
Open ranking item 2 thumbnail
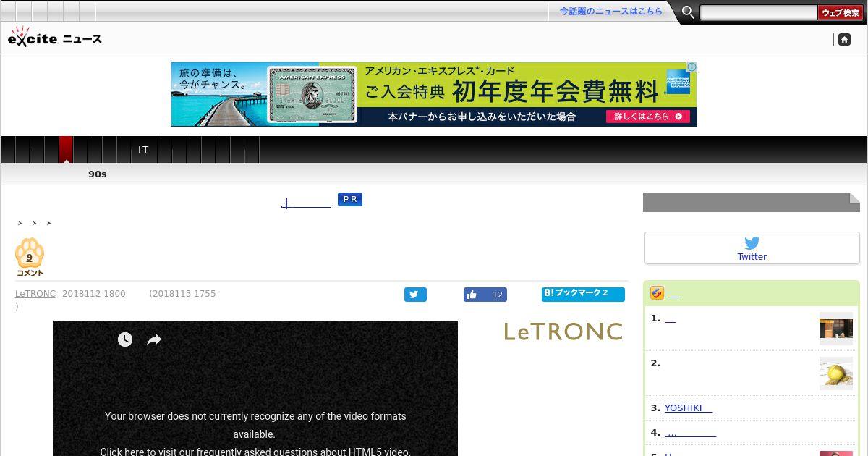click(836, 373)
